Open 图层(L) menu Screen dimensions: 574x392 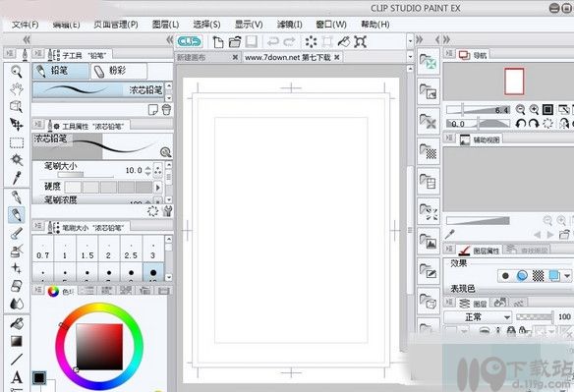[165, 25]
